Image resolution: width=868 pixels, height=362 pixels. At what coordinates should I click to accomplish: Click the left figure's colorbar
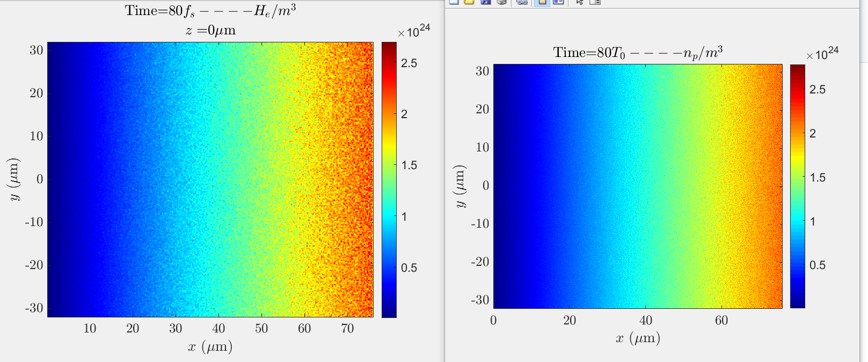tap(389, 180)
